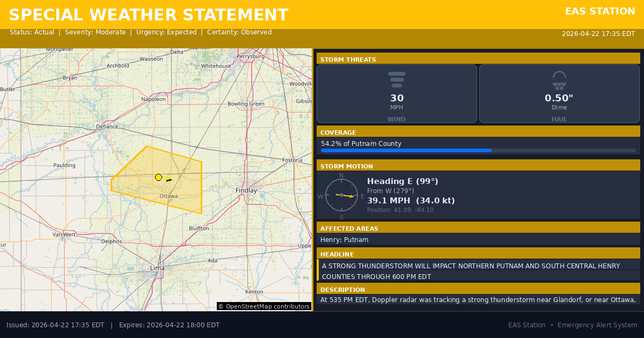Click the hail cloud icon
This screenshot has height=338, width=644.
559,80
